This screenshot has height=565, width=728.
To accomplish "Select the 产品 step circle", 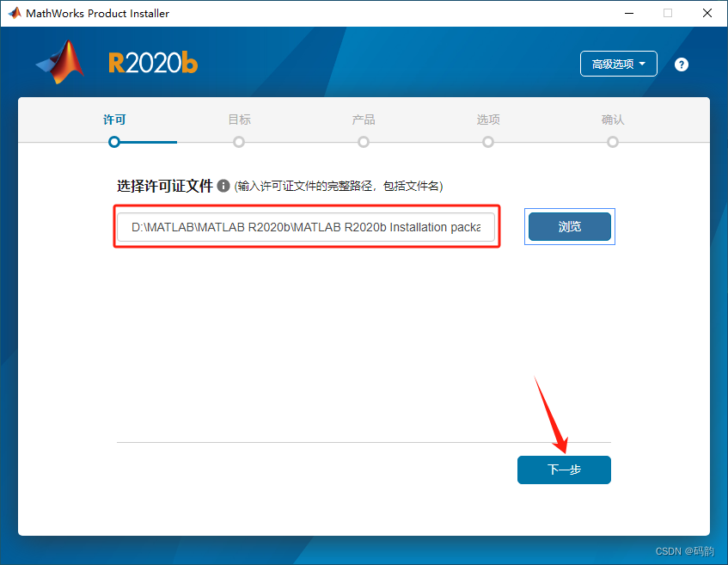I will [363, 141].
